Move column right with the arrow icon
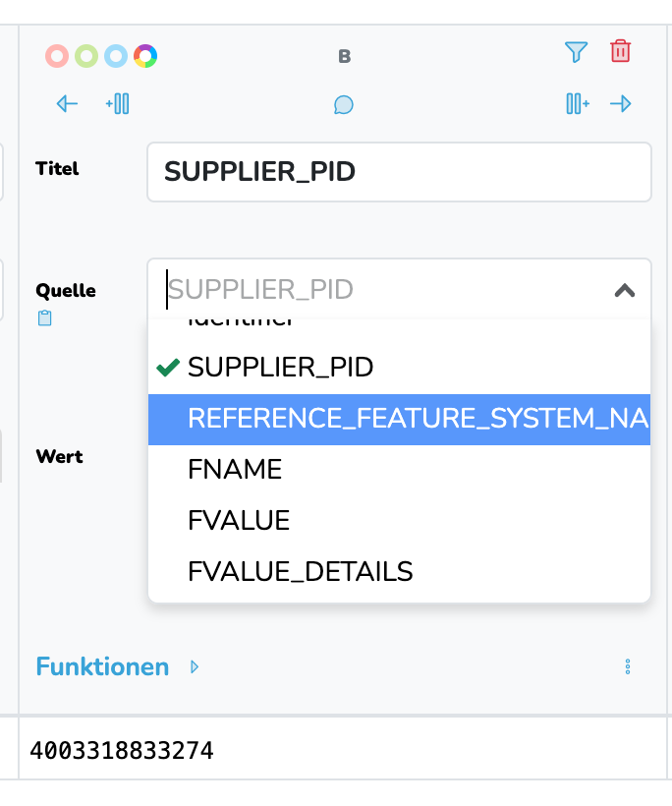 (621, 103)
